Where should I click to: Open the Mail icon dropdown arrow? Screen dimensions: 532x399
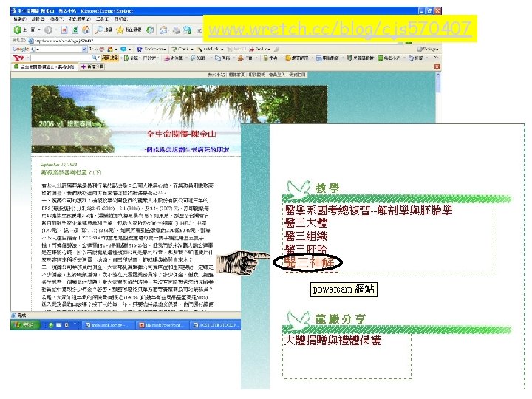tap(170, 30)
